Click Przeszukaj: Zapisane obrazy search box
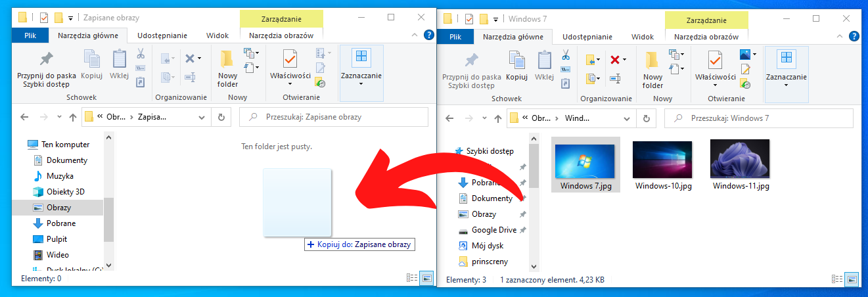The width and height of the screenshot is (868, 297). click(334, 117)
